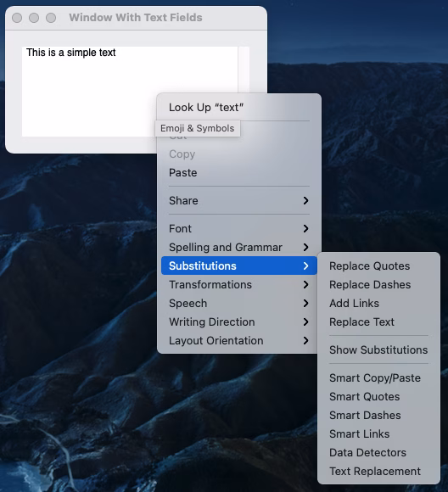Open Show Substitutions panel
448x492 pixels.
click(378, 349)
